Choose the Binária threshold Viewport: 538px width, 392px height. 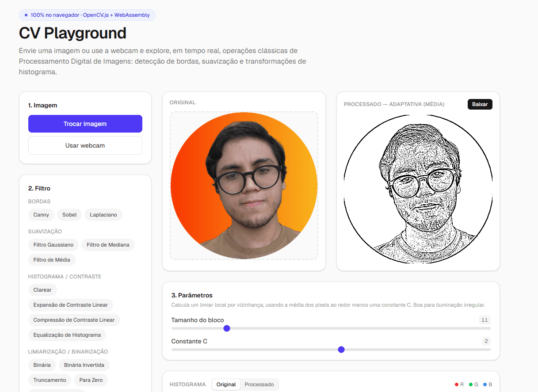point(42,365)
